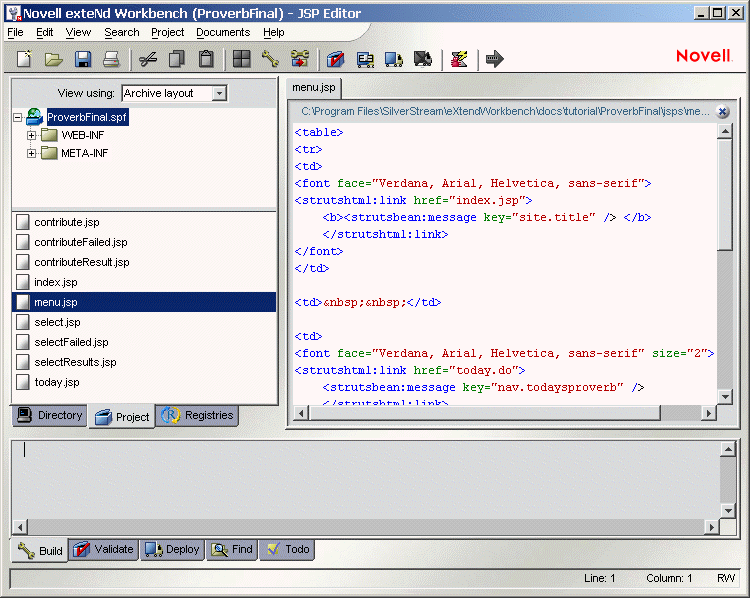Expand the WEB-INF folder node
The width and height of the screenshot is (750, 598).
(x=32, y=135)
